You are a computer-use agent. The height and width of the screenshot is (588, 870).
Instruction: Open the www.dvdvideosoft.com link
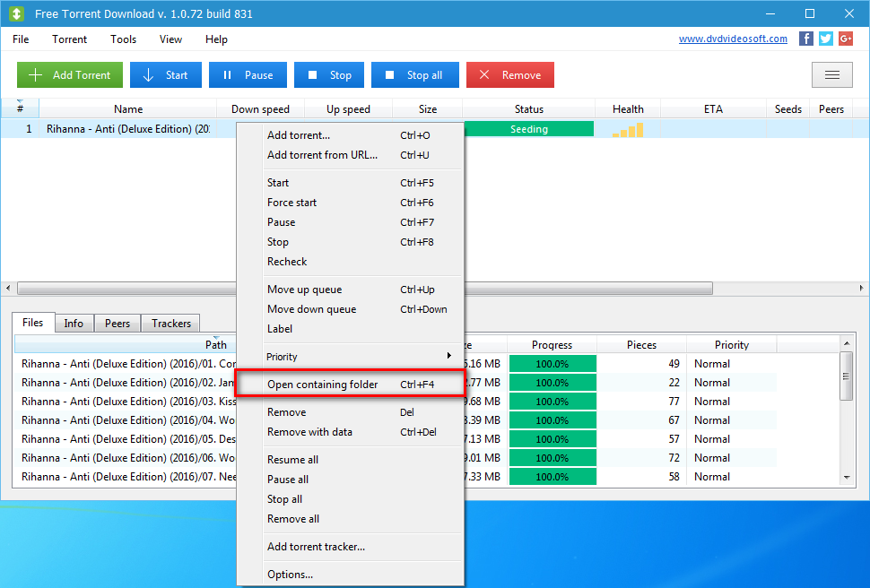tap(733, 39)
